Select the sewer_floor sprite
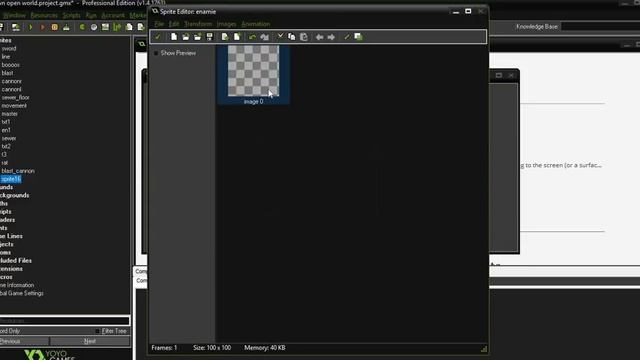 tap(16, 98)
